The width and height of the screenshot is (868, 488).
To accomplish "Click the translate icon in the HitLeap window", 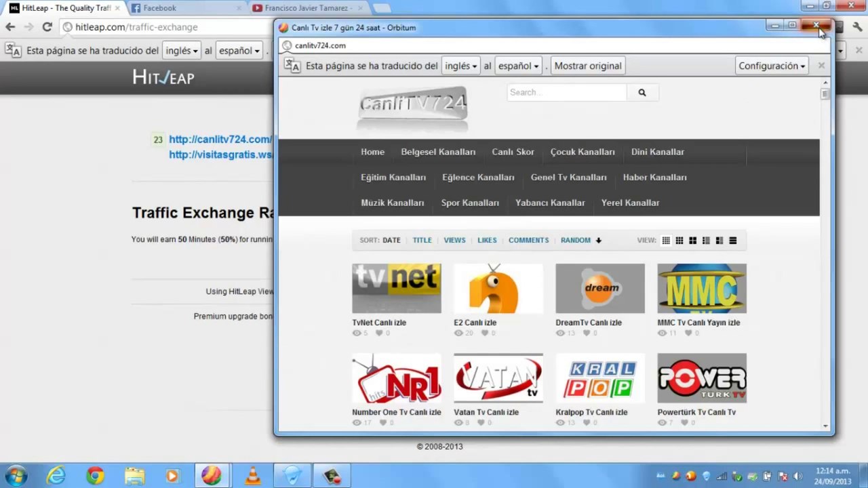I will (13, 50).
